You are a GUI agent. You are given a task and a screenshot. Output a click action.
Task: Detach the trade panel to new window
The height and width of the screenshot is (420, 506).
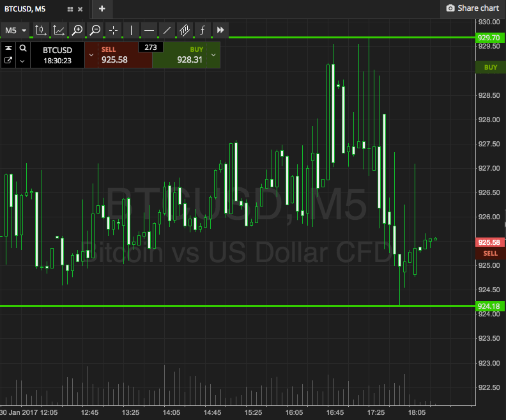(8, 61)
